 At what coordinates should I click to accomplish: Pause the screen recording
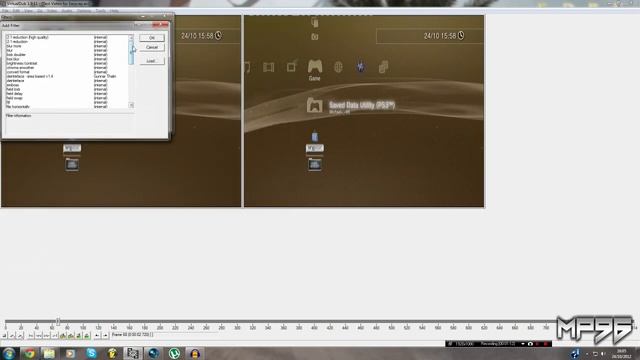[x=538, y=344]
